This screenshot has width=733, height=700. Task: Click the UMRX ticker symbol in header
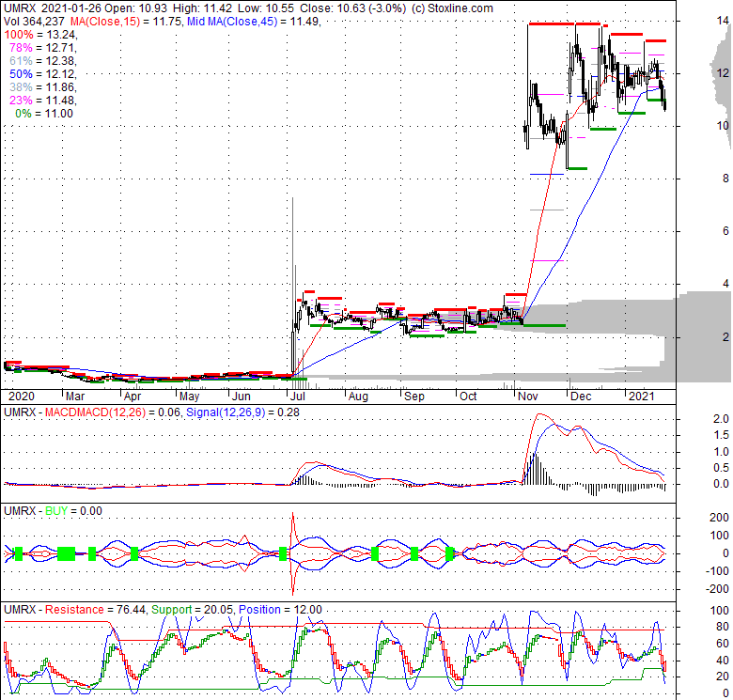click(x=18, y=8)
